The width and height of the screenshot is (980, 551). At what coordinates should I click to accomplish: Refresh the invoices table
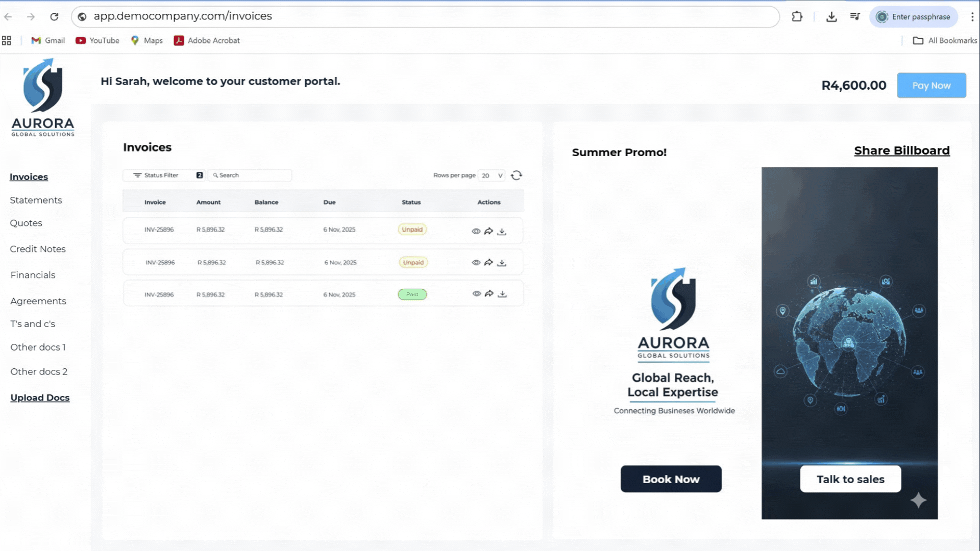click(516, 176)
